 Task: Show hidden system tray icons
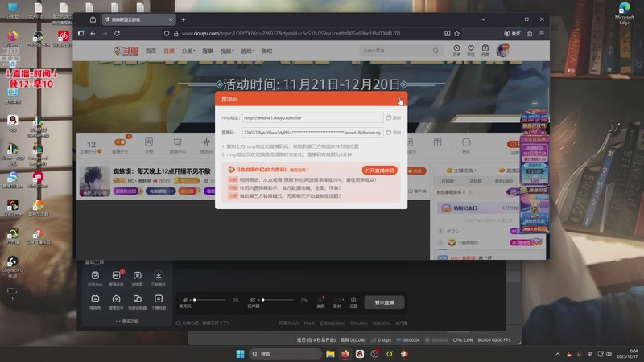tap(557, 354)
